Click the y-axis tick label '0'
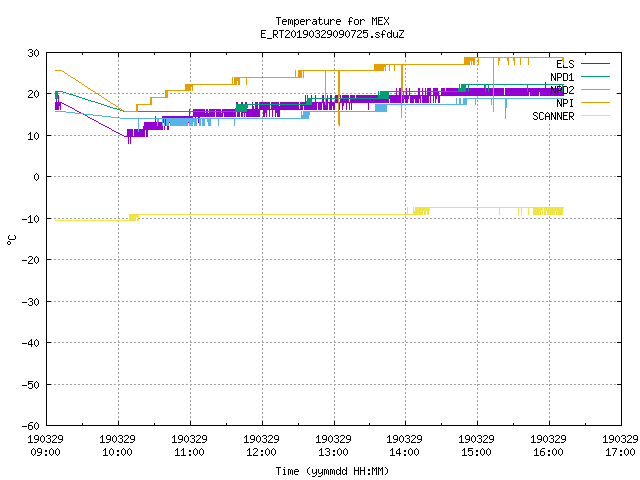640x480 pixels. click(37, 177)
